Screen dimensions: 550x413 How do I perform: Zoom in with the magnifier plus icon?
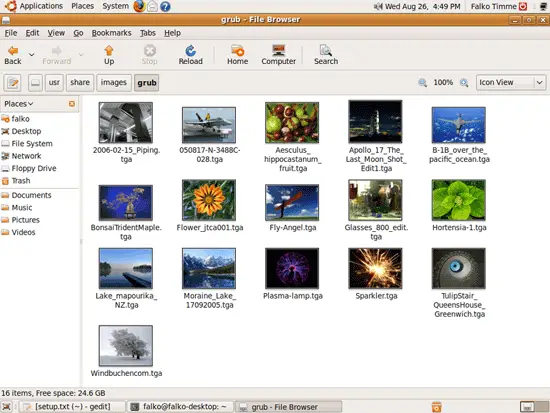click(464, 83)
